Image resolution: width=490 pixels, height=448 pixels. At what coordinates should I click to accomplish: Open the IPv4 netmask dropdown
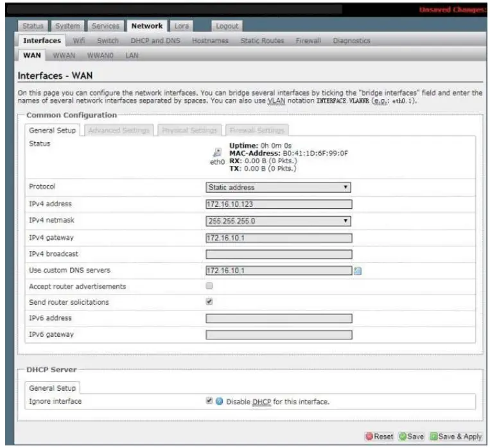tap(278, 221)
